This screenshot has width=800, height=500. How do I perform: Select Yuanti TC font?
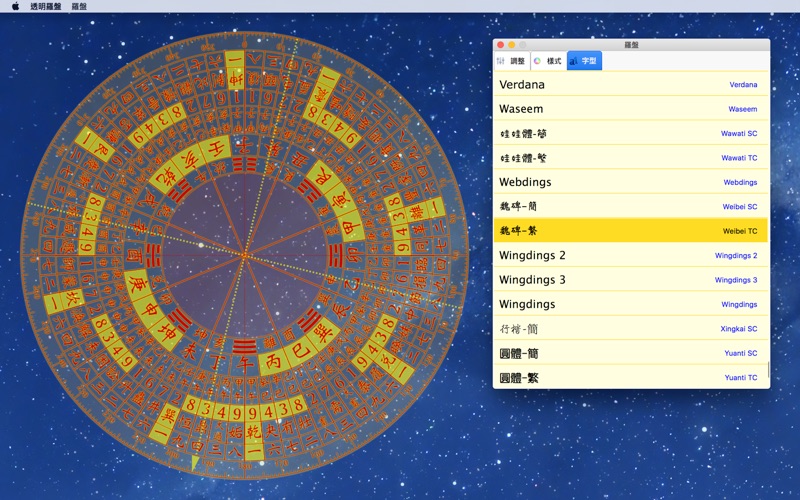630,377
